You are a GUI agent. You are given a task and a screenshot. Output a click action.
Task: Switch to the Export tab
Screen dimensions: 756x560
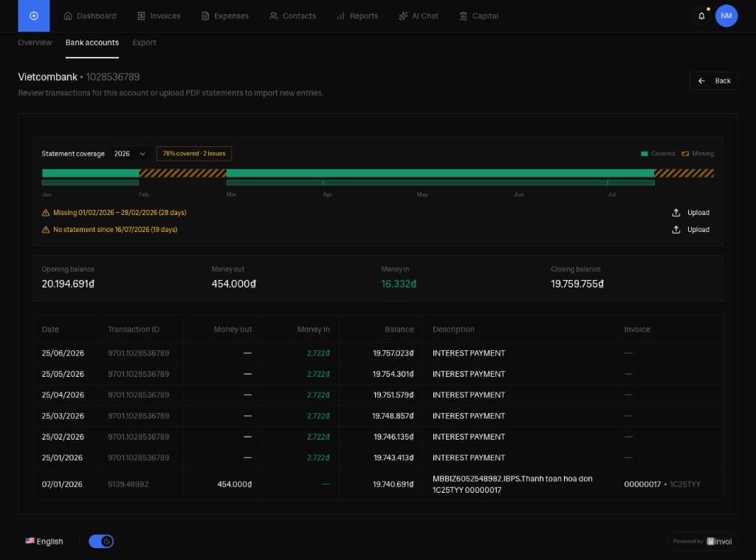tap(144, 42)
